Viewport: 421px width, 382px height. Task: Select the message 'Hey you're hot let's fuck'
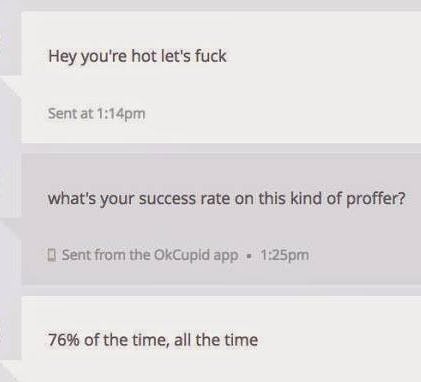pyautogui.click(x=137, y=56)
